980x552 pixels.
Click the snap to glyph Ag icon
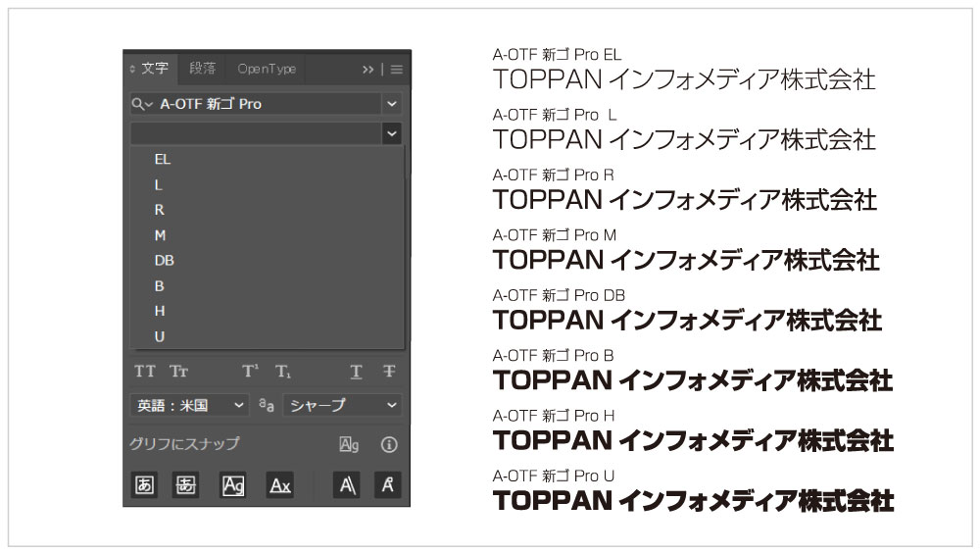click(349, 444)
